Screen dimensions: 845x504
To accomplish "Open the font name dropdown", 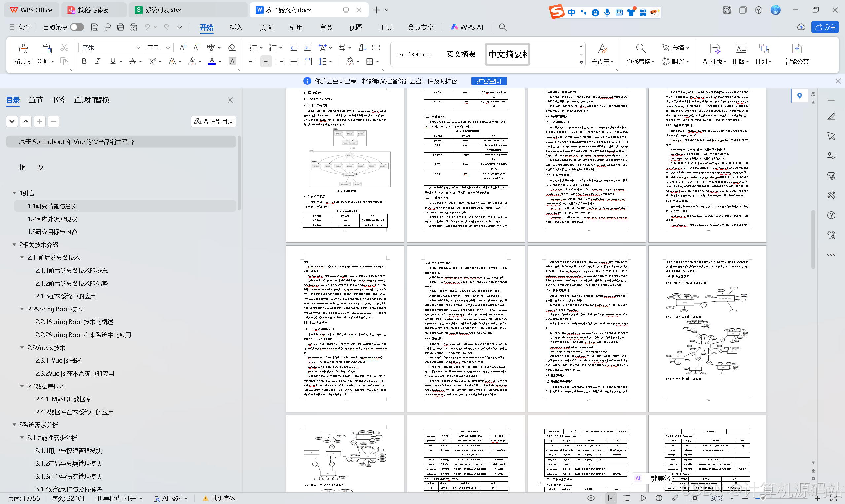I will (x=138, y=48).
